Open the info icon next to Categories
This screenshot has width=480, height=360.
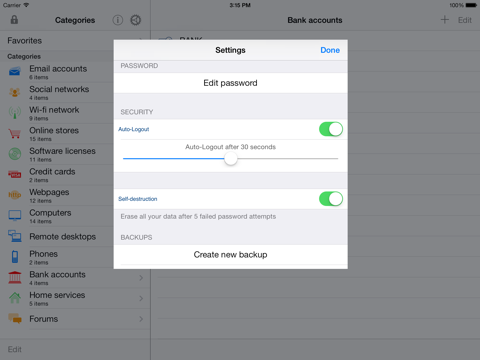point(117,20)
